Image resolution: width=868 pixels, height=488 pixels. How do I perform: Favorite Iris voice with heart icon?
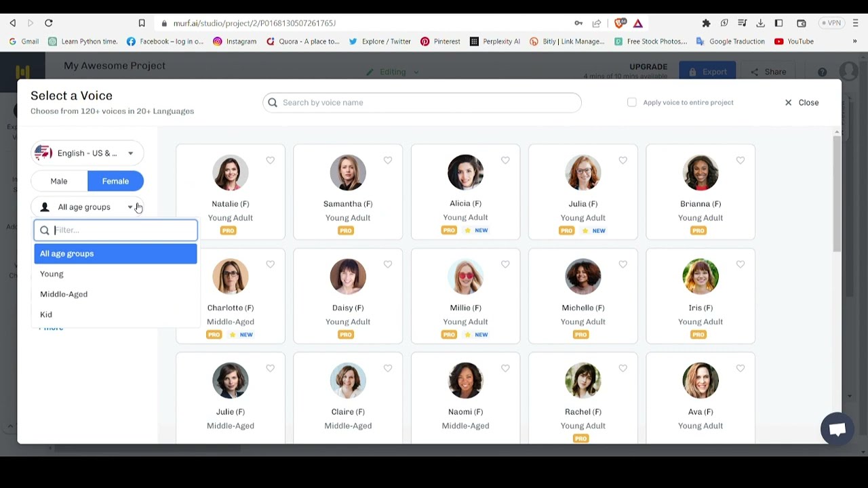[741, 264]
